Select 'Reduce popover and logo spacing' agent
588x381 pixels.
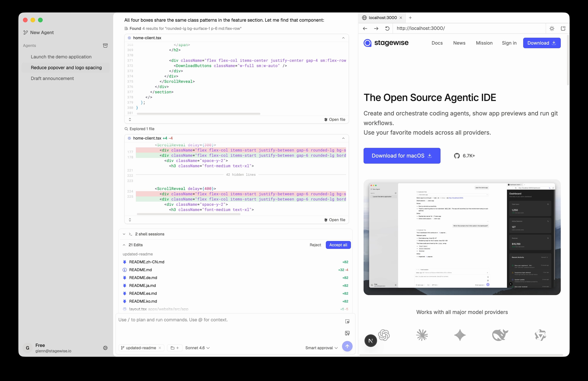coord(66,68)
